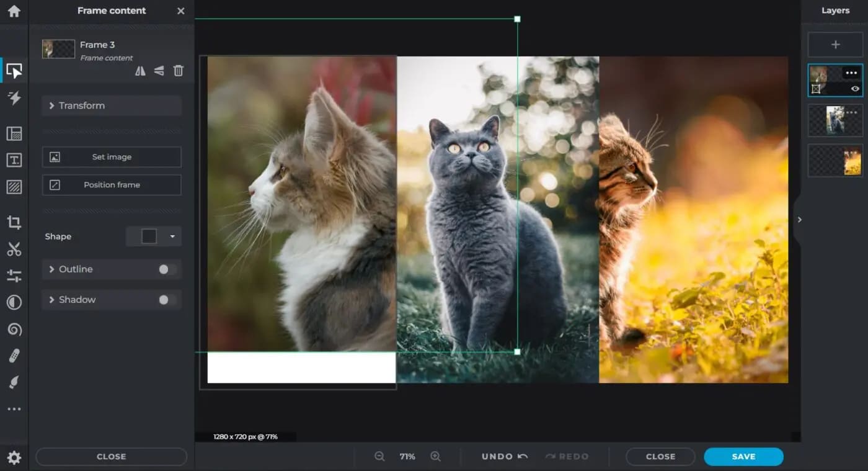This screenshot has width=868, height=471.
Task: Open the top layer's three-dot menu
Action: point(851,73)
